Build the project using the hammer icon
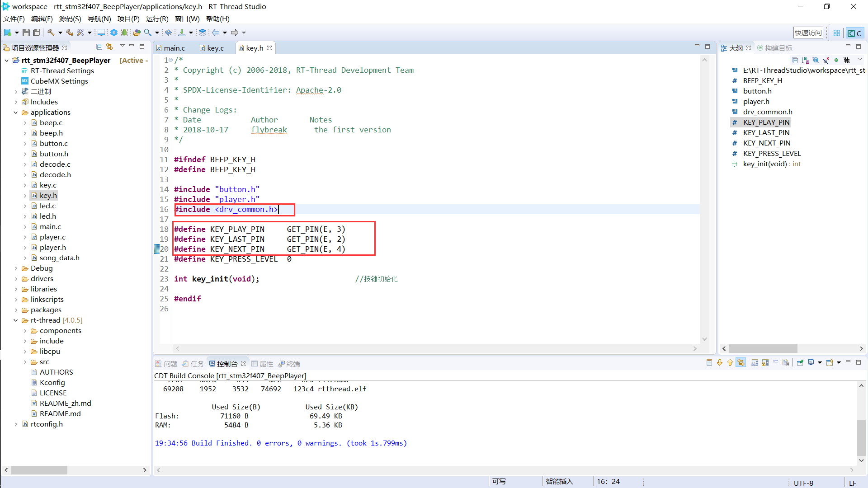The height and width of the screenshot is (488, 868). (x=51, y=32)
